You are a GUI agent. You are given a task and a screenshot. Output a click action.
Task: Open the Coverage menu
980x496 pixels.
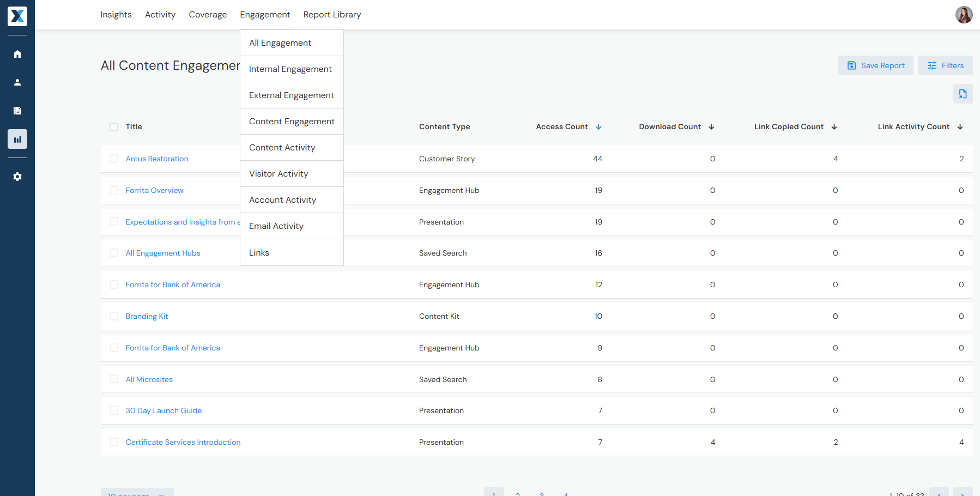tap(208, 15)
